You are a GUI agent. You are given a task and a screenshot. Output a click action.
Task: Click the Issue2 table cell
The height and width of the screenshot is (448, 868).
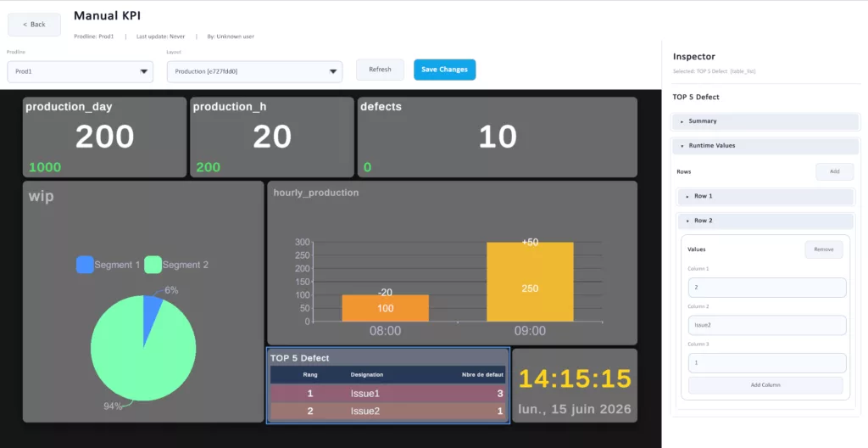pyautogui.click(x=365, y=412)
